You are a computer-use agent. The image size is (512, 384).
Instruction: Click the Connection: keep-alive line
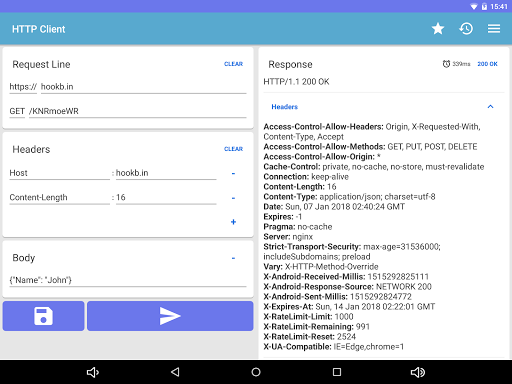pyautogui.click(x=306, y=177)
